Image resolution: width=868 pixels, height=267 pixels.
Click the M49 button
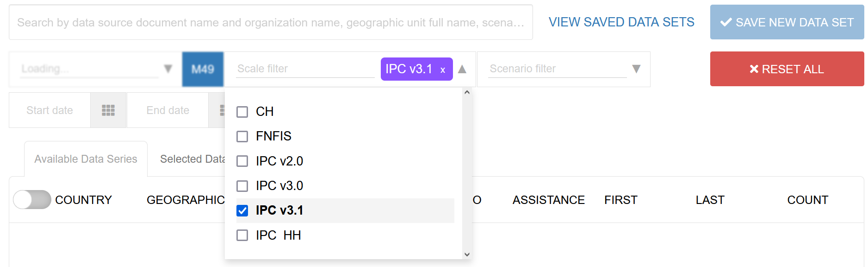203,69
